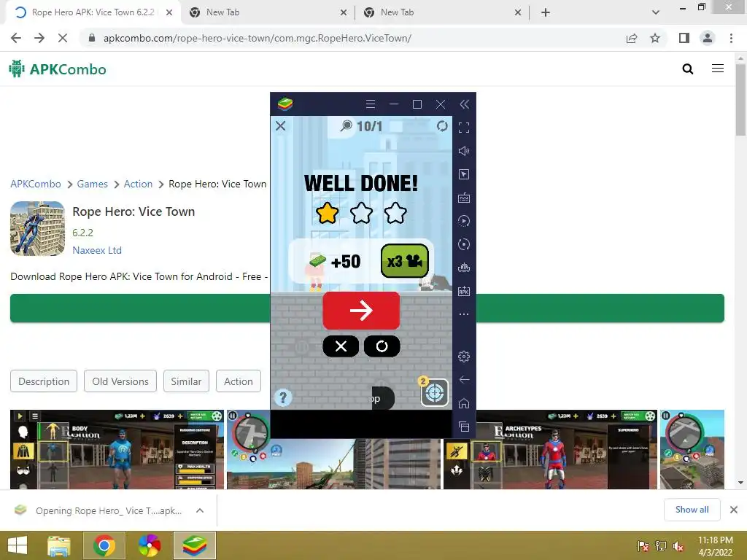747x560 pixels.
Task: Open Windows Start button
Action: pyautogui.click(x=18, y=545)
